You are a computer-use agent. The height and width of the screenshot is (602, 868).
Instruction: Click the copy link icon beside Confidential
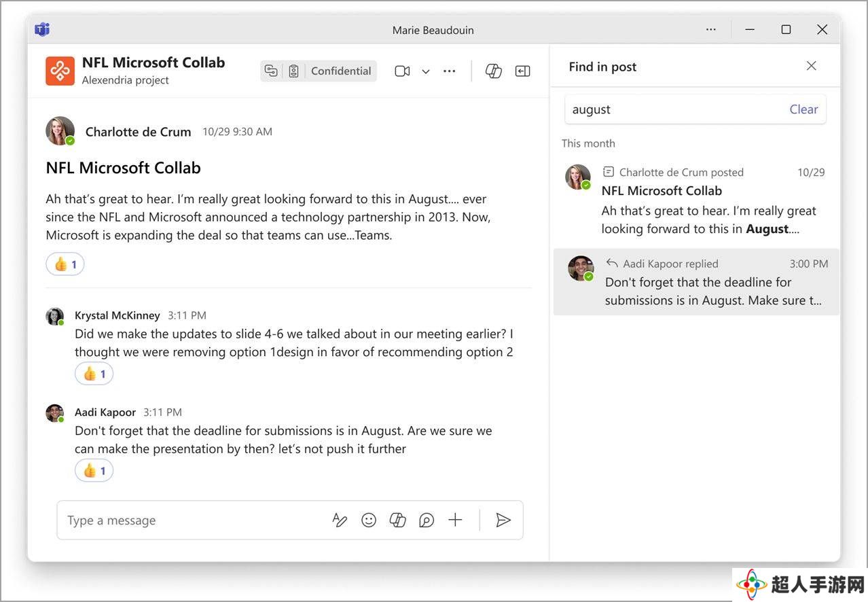click(272, 71)
